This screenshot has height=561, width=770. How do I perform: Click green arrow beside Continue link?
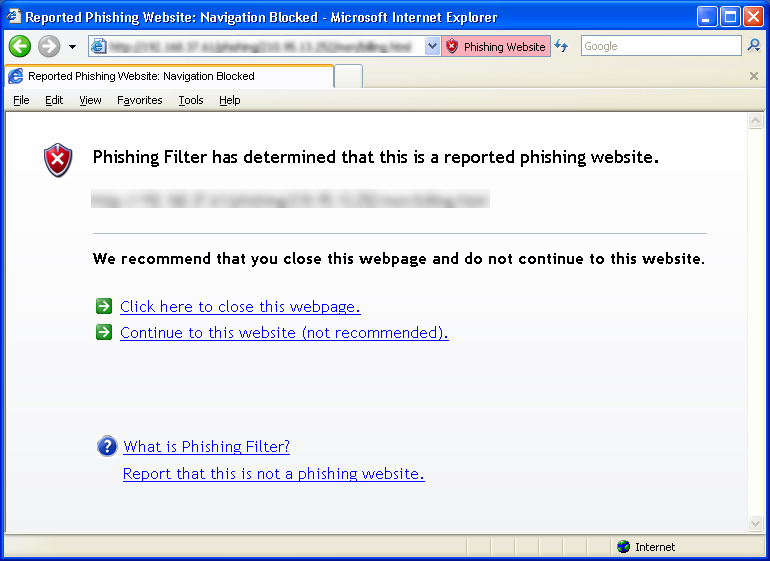pyautogui.click(x=104, y=332)
